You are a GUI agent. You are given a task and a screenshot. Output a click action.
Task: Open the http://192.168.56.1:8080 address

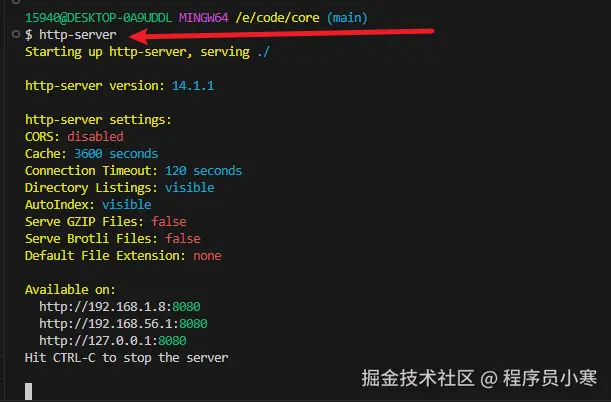pos(123,323)
